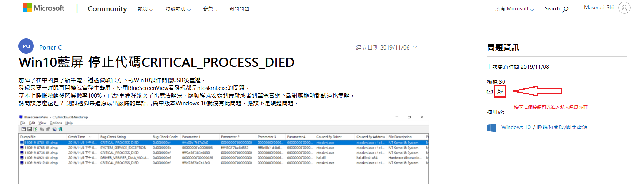The image size is (644, 184).
Task: Sort by Crash Time column header
Action: (x=83, y=137)
